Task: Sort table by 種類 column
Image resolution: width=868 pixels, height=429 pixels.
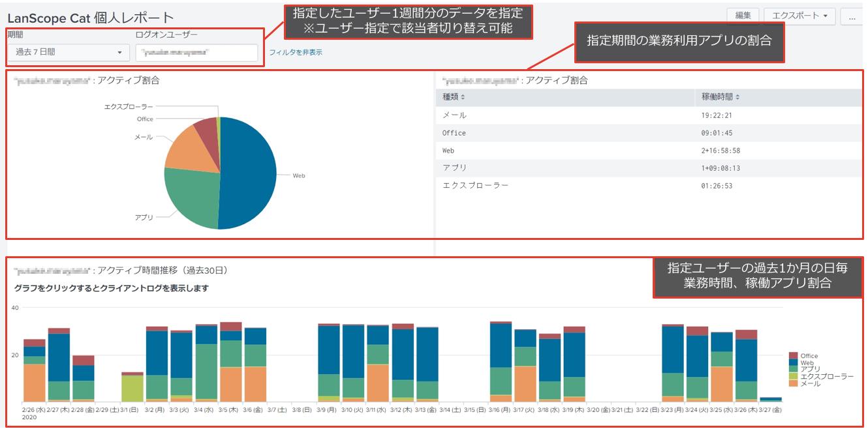Action: (x=454, y=97)
